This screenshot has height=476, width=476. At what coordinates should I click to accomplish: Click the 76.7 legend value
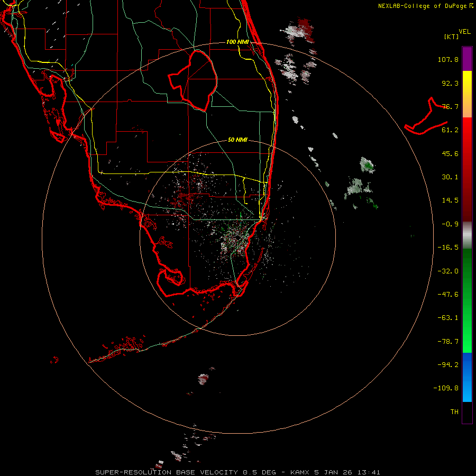coord(450,106)
